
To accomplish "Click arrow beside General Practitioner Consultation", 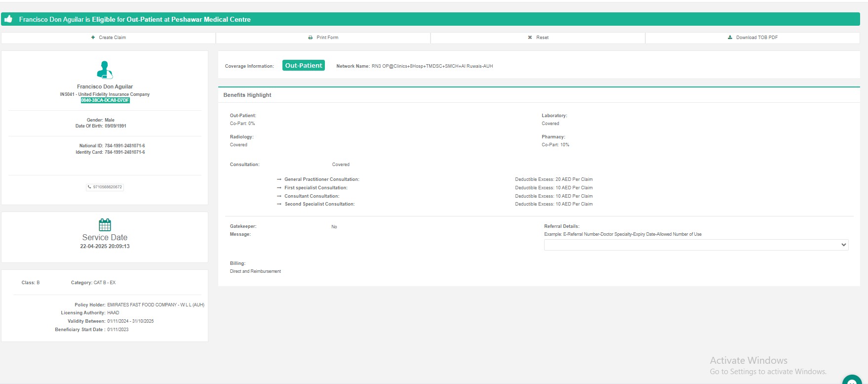I will coord(279,179).
